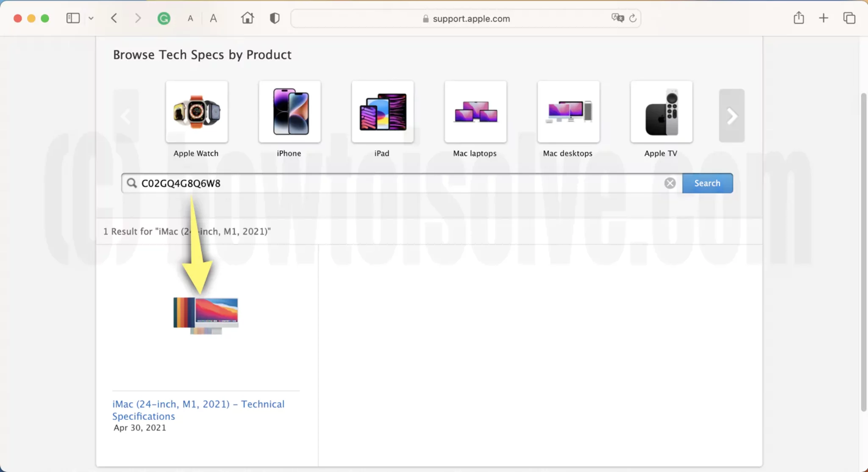This screenshot has height=472, width=868.
Task: Click the Apple TV label
Action: [661, 153]
